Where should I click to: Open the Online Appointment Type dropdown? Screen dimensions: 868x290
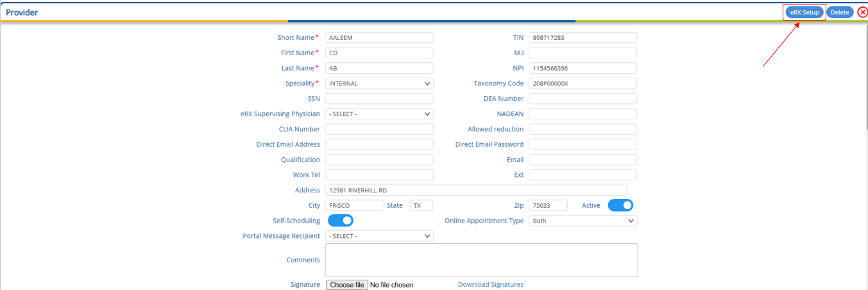583,221
